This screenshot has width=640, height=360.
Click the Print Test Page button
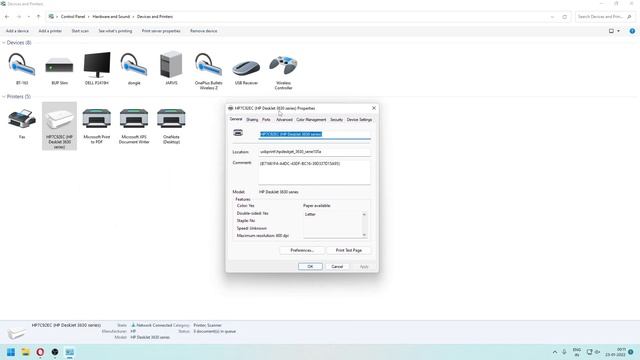pos(349,250)
